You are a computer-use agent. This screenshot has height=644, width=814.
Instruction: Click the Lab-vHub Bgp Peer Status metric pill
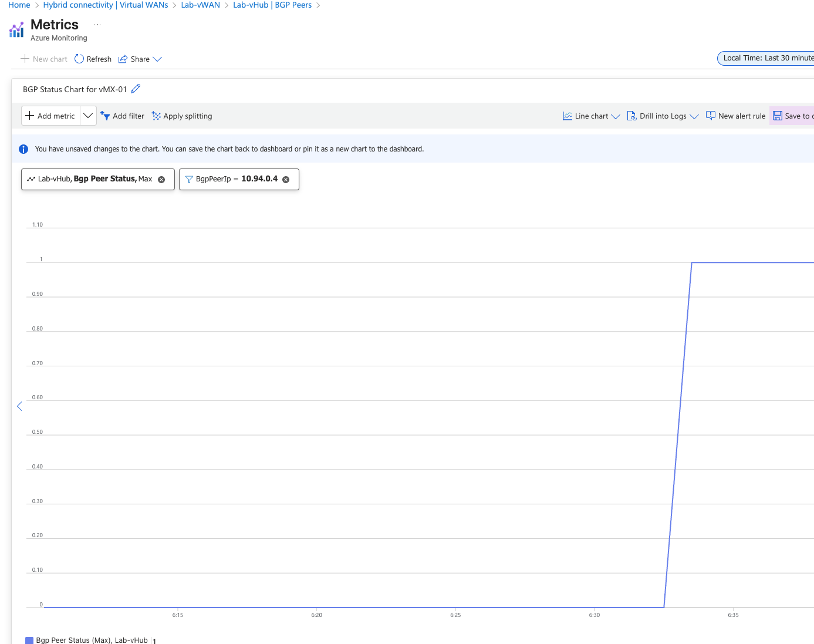click(98, 179)
